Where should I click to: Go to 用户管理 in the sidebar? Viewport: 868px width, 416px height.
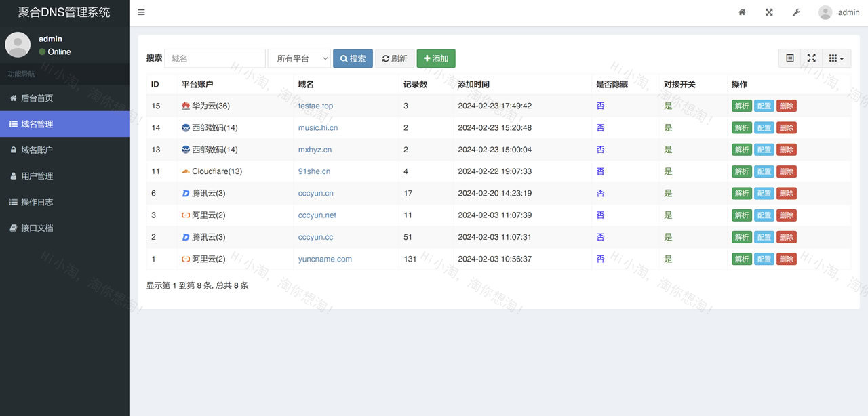(x=64, y=176)
